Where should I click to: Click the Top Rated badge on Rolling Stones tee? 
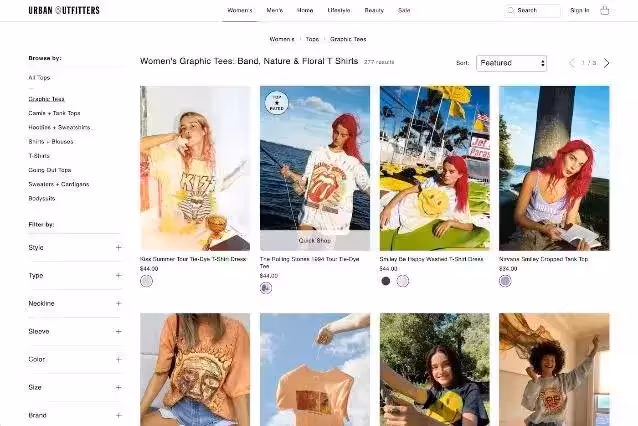275,102
